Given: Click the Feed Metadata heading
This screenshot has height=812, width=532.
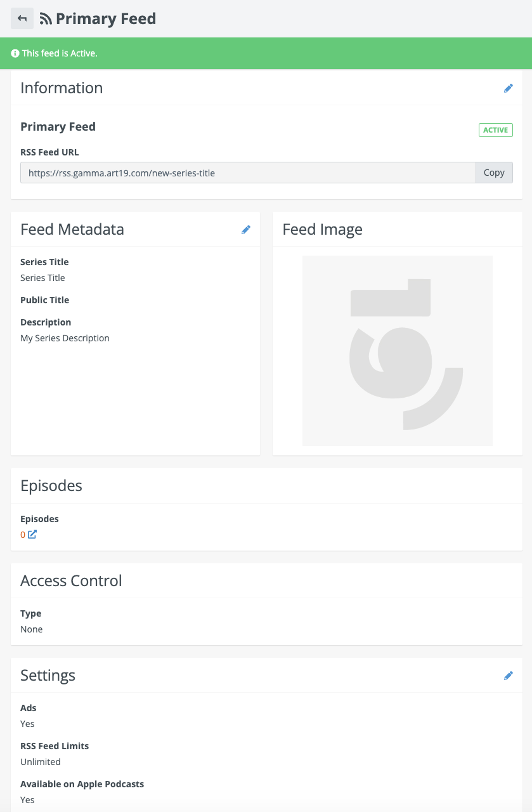Looking at the screenshot, I should (x=72, y=230).
